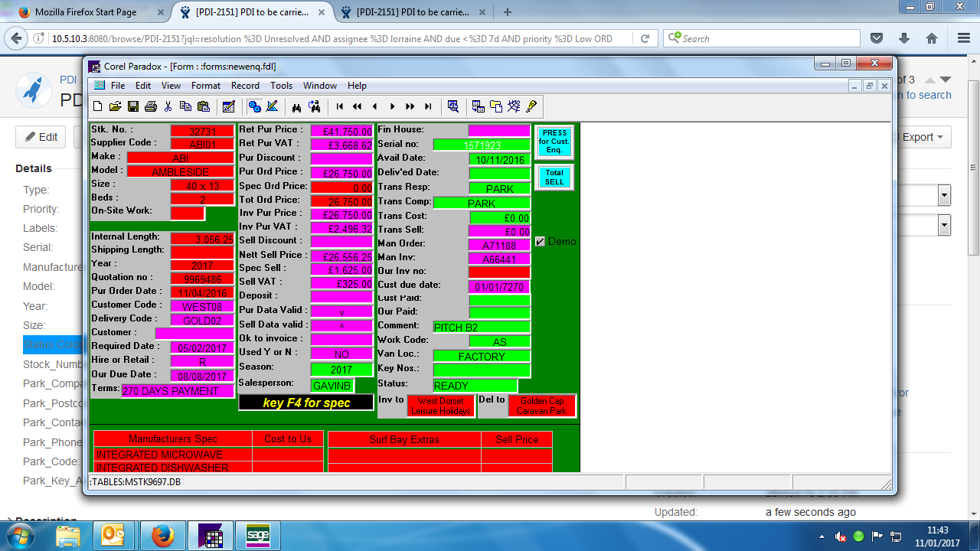
Task: Click the Serial no field 1571923
Action: [482, 145]
